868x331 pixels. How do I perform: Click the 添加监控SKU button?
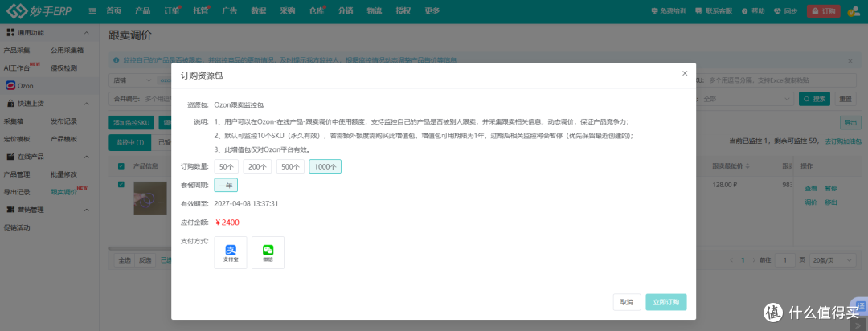[x=132, y=123]
